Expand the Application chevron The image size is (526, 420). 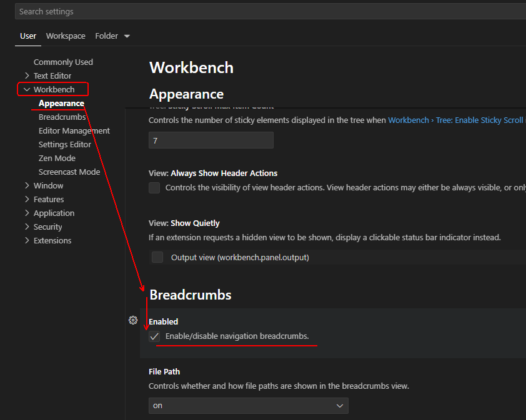27,213
